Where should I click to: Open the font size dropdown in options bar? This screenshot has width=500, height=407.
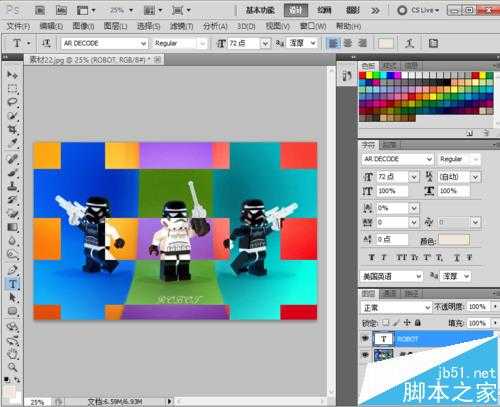265,44
